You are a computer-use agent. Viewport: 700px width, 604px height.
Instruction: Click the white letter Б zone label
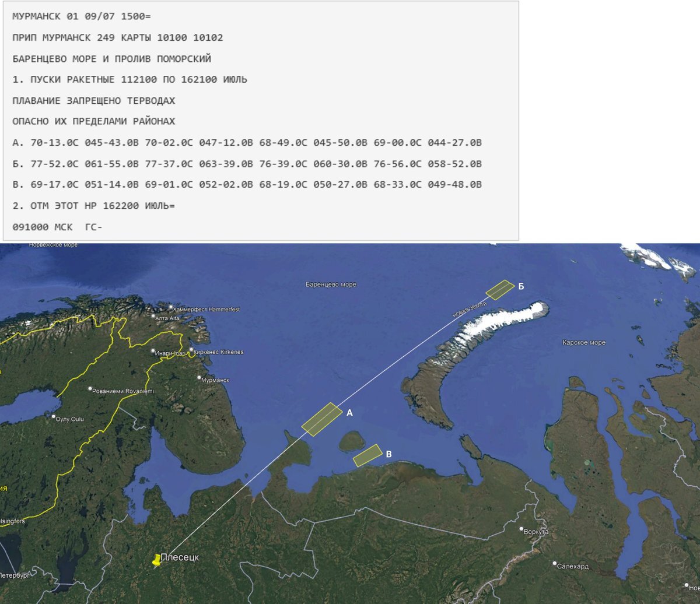click(521, 286)
